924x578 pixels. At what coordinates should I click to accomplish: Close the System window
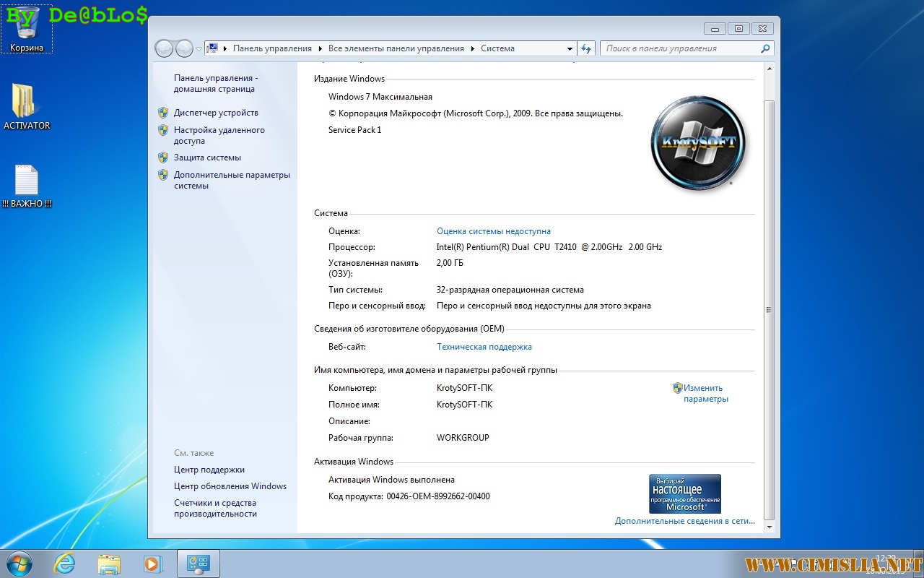pos(762,29)
